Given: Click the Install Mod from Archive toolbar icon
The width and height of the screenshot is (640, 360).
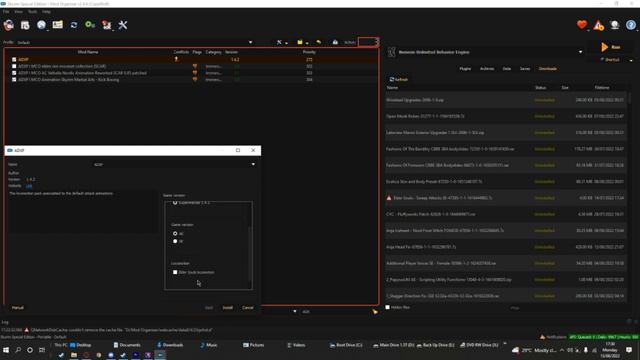Looking at the screenshot, I should 25,25.
